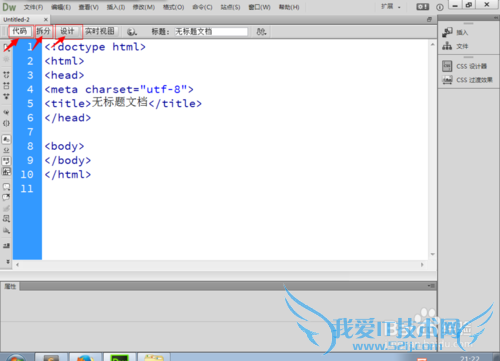Image resolution: width=500 pixels, height=361 pixels.
Task: Open the 修改(M) menu
Action: click(x=144, y=7)
